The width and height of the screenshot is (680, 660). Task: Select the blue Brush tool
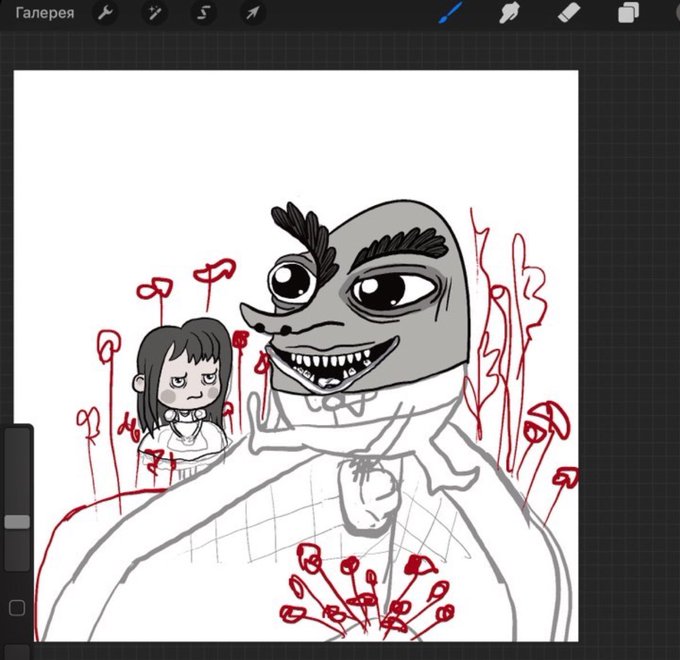pyautogui.click(x=450, y=13)
